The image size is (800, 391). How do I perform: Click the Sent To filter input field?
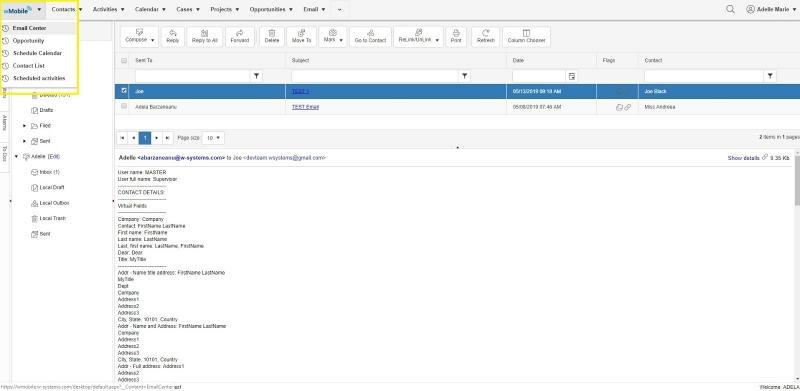(193, 76)
